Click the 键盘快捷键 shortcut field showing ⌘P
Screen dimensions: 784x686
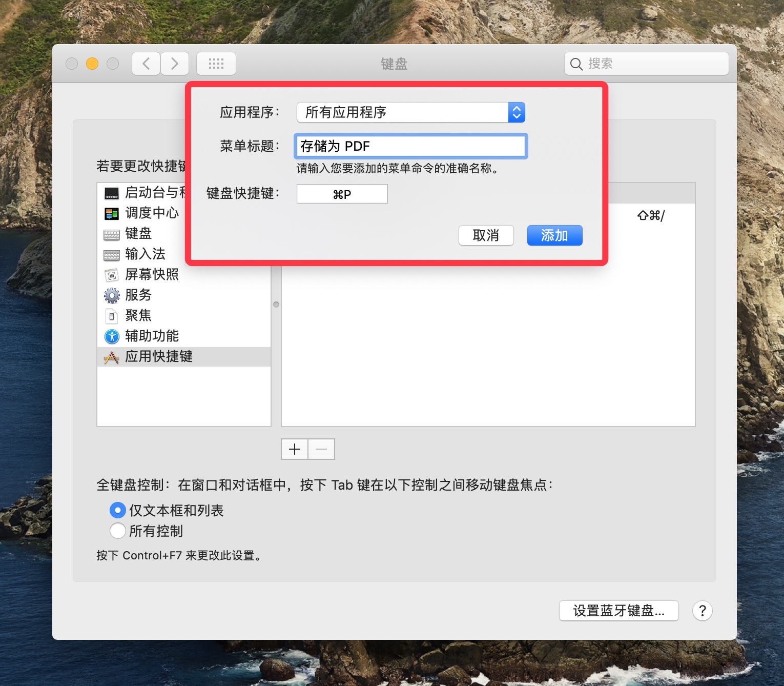coord(342,194)
